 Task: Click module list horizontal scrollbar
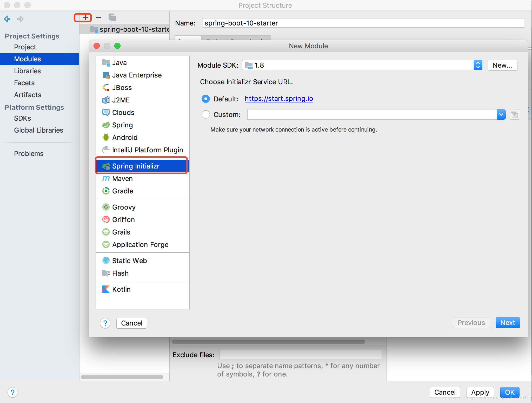point(122,377)
